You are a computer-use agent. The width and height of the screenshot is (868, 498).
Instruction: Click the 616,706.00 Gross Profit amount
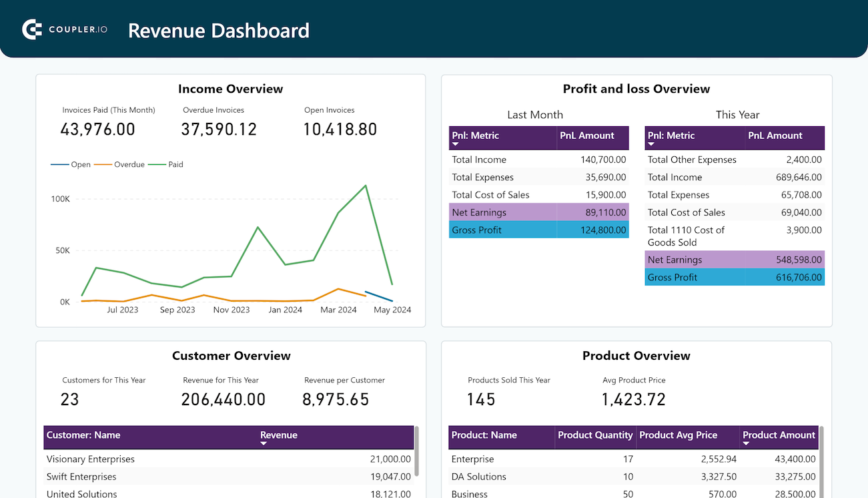pos(799,277)
